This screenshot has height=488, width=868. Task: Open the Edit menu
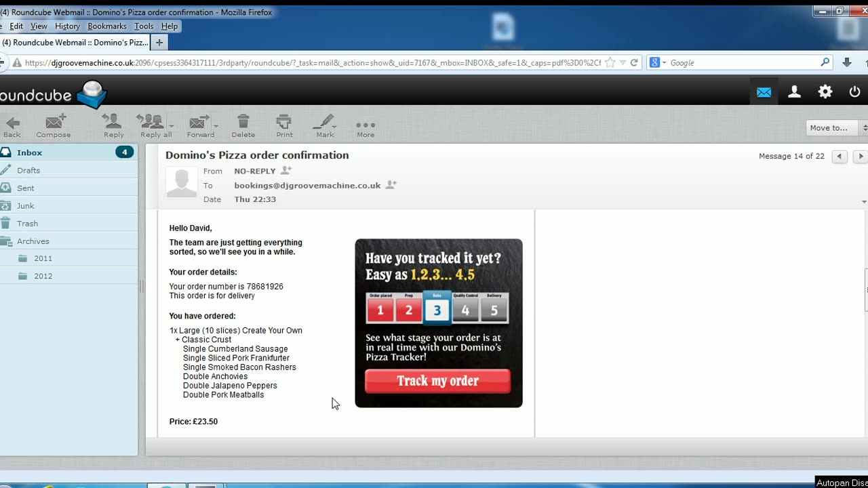(16, 26)
